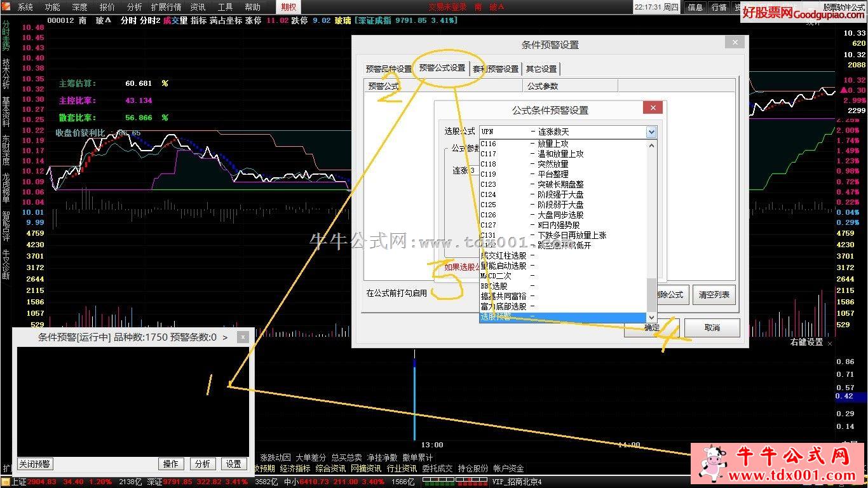Viewport: 868px width, 488px height.
Task: Click 基本资料 in left sidebar
Action: tap(6, 112)
